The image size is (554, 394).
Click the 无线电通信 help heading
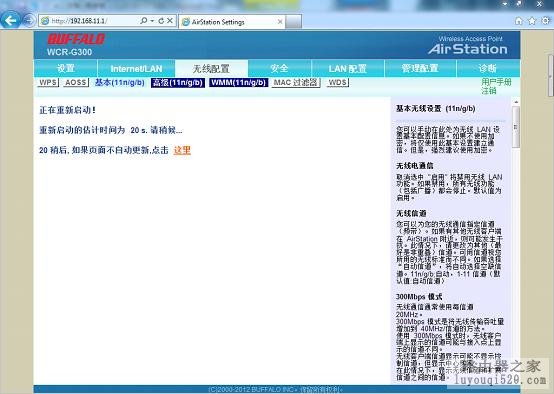pos(414,165)
